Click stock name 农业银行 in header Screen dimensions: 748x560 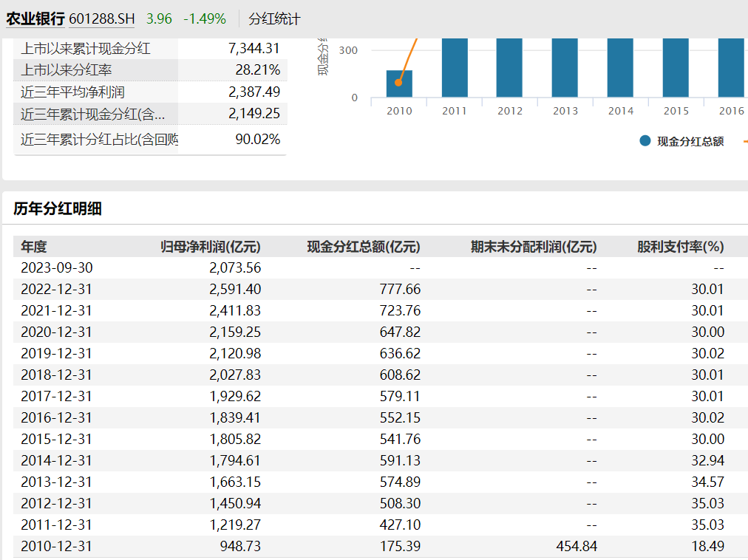pos(35,19)
